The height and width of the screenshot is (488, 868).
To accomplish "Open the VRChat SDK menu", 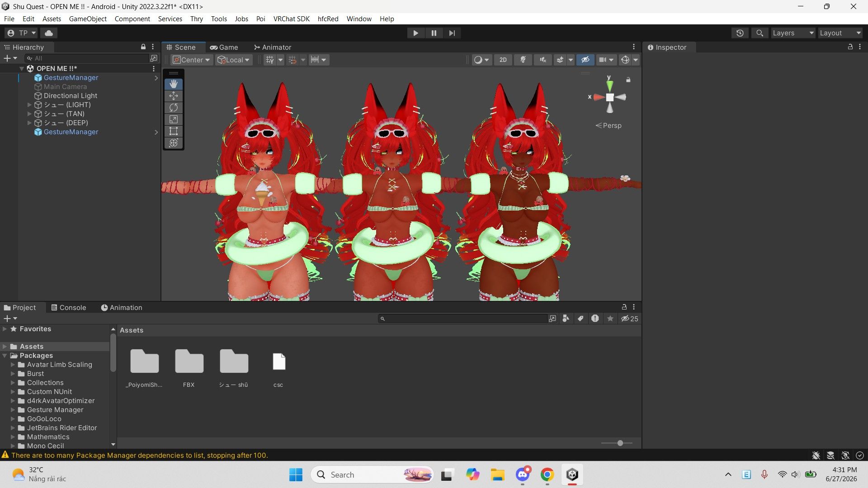I will coord(291,19).
